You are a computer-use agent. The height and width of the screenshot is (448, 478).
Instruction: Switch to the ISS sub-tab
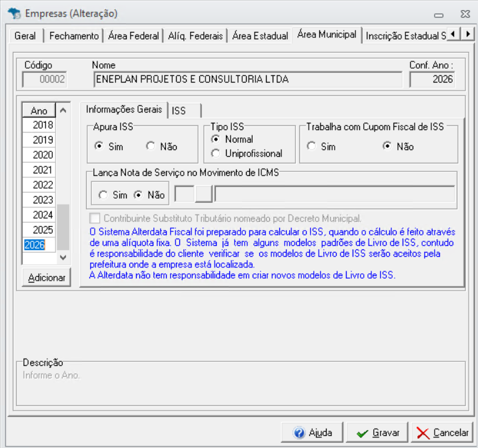pyautogui.click(x=185, y=111)
